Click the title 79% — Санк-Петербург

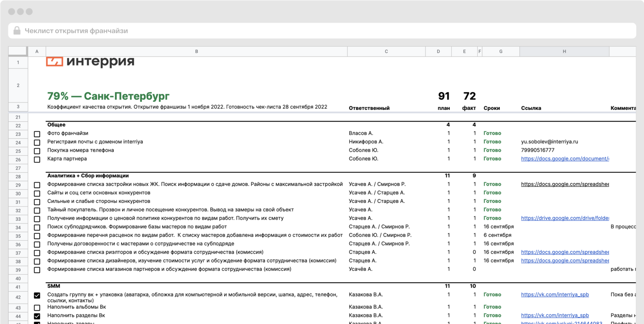(x=108, y=96)
